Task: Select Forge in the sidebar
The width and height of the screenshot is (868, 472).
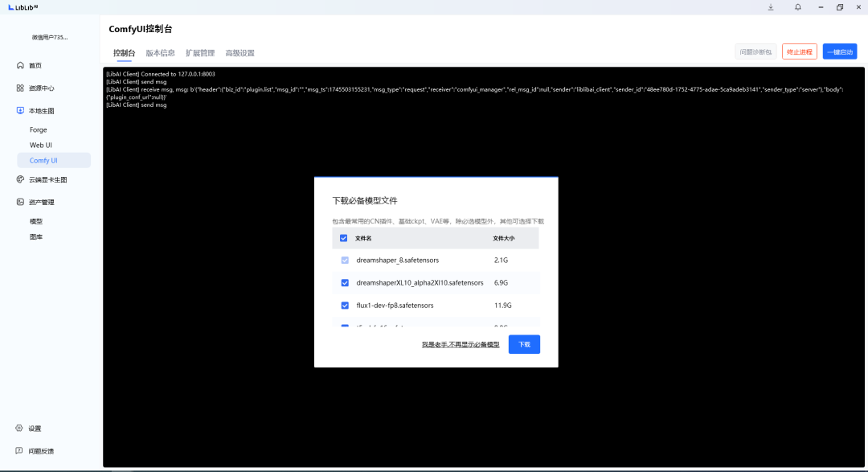Action: 39,129
